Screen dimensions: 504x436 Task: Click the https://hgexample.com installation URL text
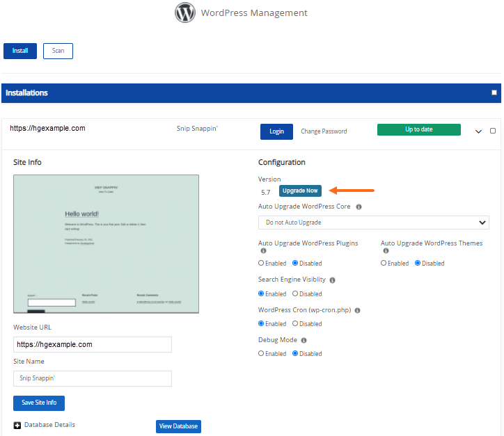pyautogui.click(x=47, y=129)
